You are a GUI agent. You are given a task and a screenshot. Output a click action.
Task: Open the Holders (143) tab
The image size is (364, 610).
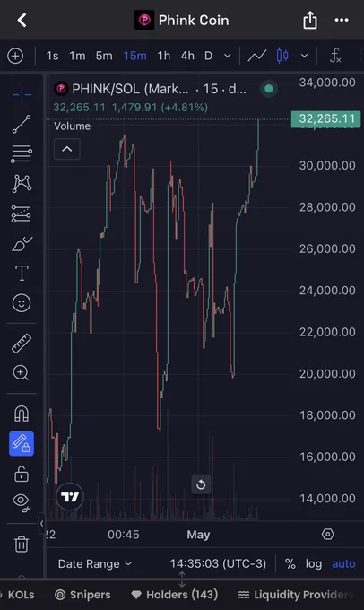click(175, 595)
